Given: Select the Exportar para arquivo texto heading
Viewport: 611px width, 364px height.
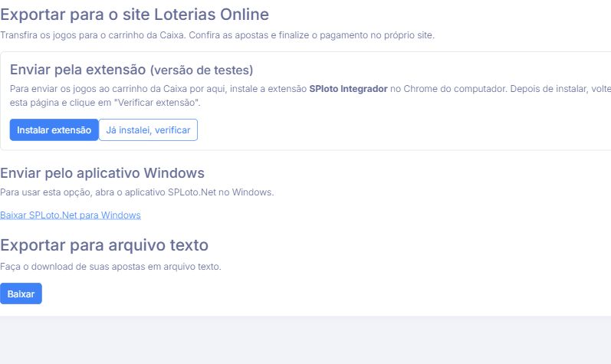Looking at the screenshot, I should tap(104, 245).
